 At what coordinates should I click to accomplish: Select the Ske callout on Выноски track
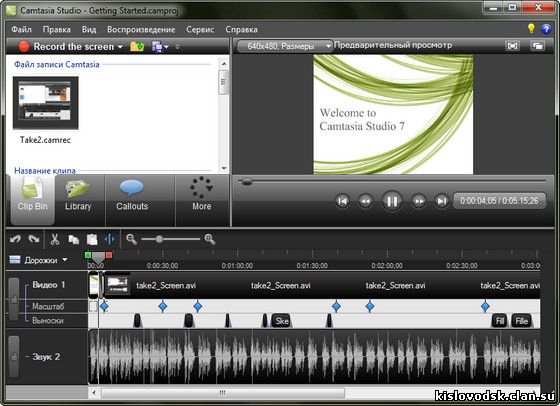tap(282, 321)
